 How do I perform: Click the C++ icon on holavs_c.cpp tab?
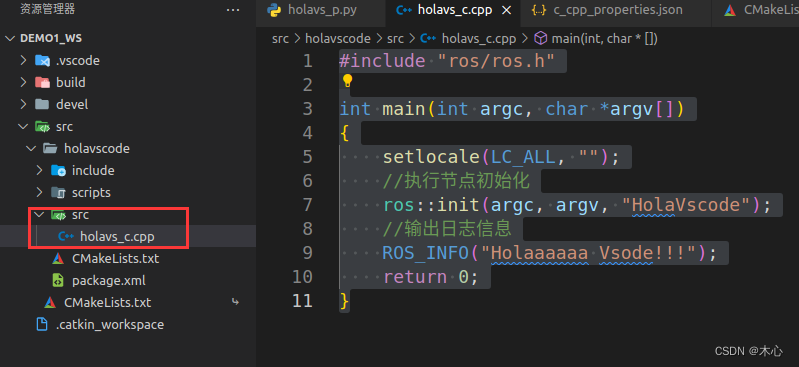click(404, 10)
